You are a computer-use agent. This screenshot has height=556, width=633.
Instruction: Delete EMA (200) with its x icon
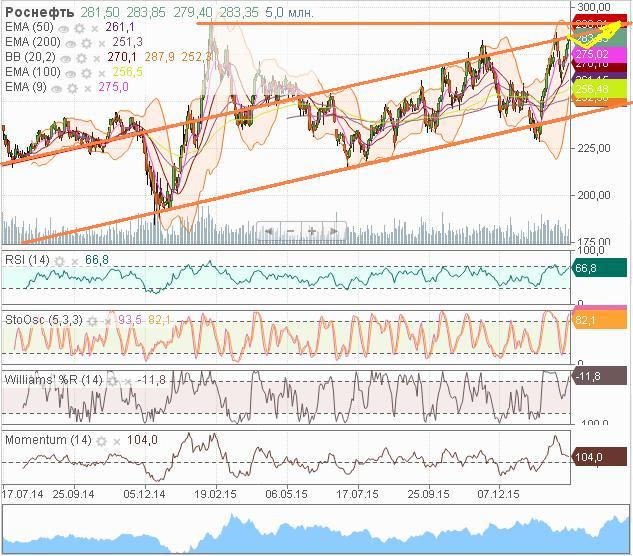(x=101, y=44)
